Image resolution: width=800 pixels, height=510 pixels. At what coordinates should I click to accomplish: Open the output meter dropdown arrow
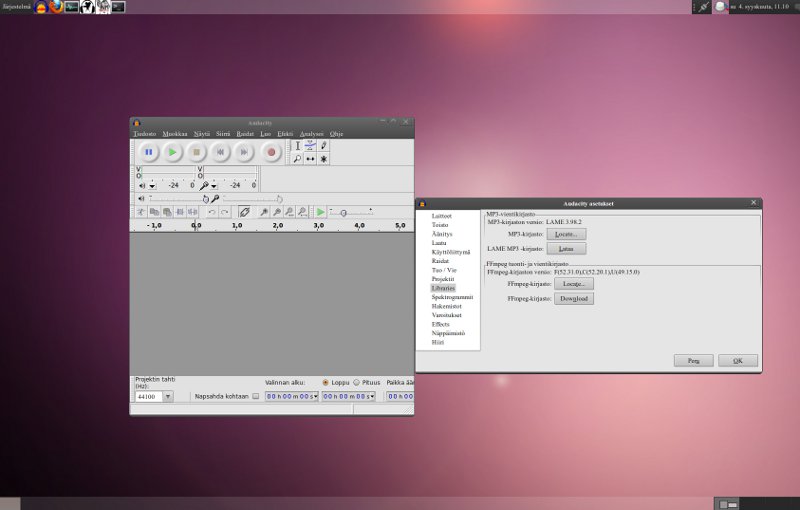click(x=152, y=186)
